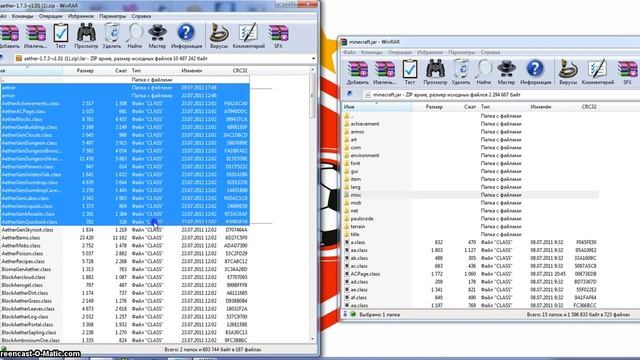The image size is (640, 360).
Task: Click Добавить icon in aether zip window
Action: pos(9,36)
